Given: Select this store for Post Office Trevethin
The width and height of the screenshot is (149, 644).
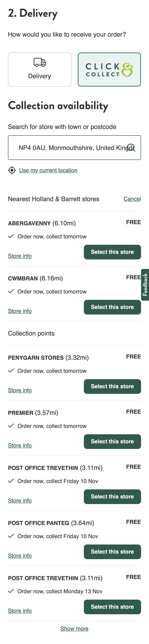Looking at the screenshot, I should tap(112, 497).
